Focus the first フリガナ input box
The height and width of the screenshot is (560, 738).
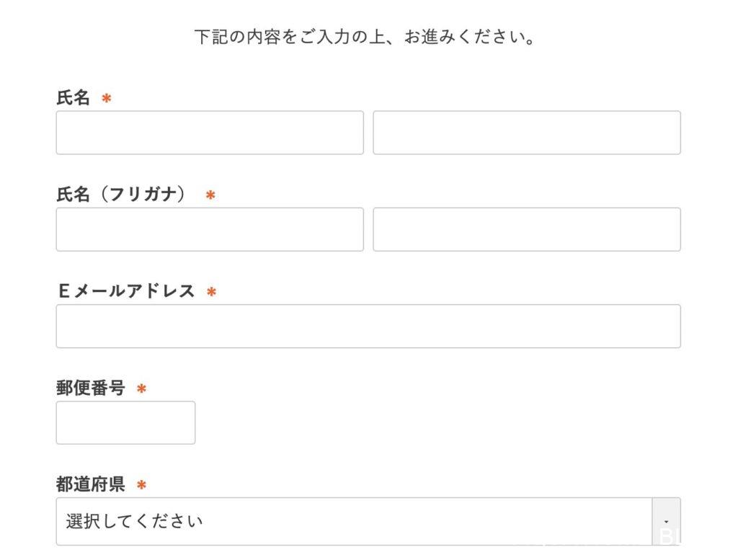[210, 229]
